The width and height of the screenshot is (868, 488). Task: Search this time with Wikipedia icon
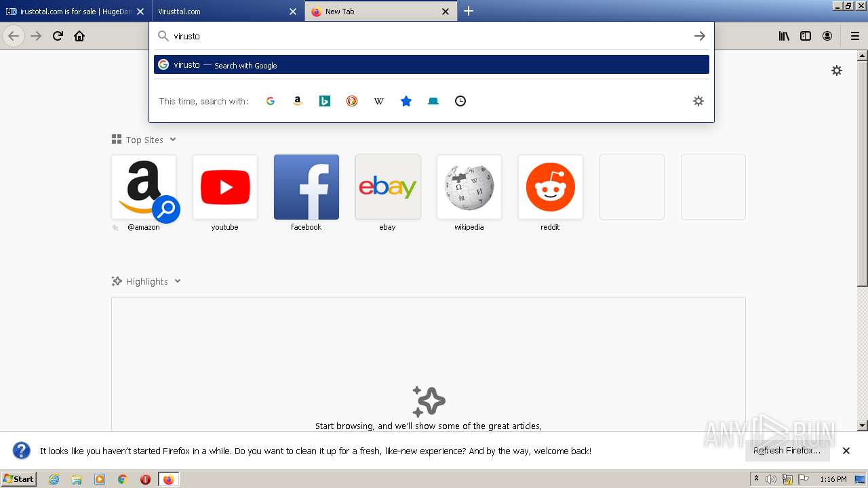[x=379, y=101]
